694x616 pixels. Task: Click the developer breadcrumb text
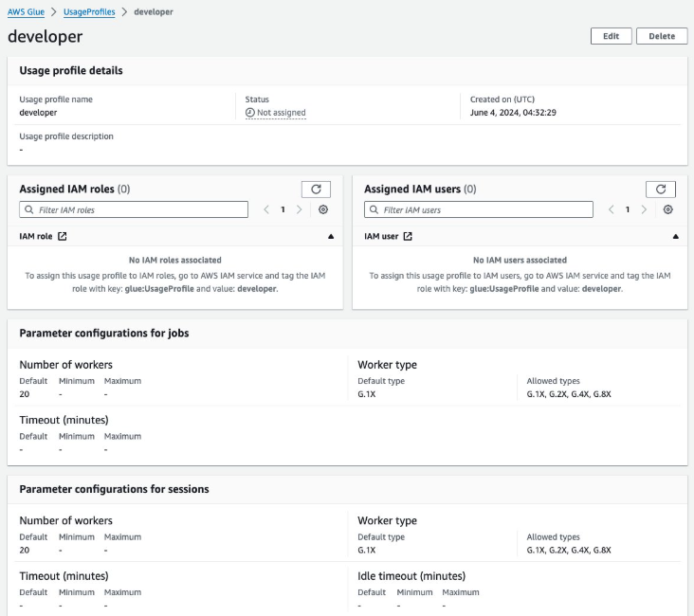[154, 12]
